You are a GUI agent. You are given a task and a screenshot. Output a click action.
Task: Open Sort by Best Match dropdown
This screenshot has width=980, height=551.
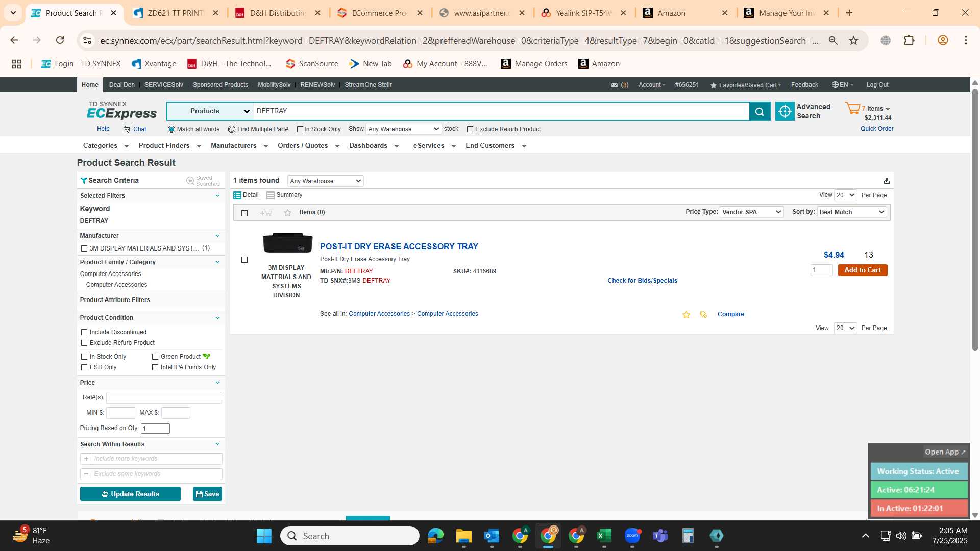click(852, 212)
